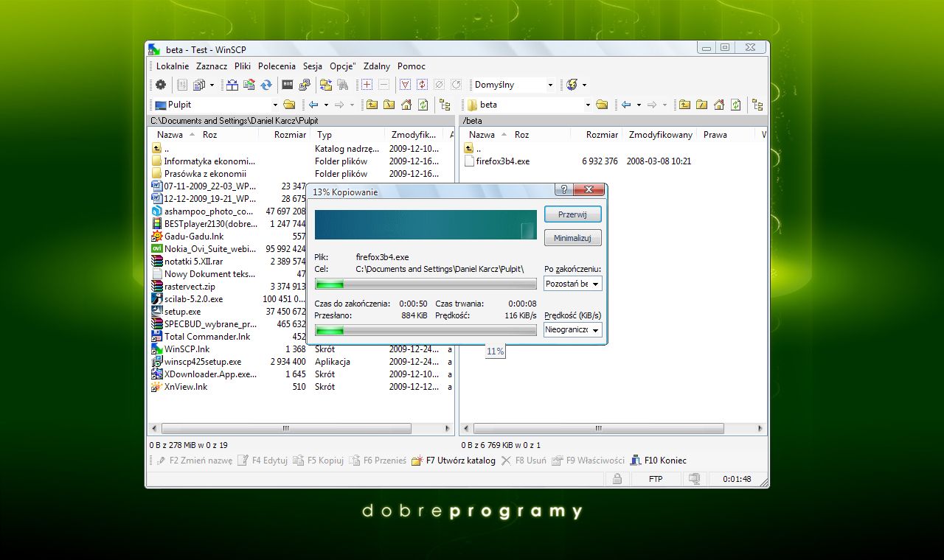The image size is (944, 560).
Task: Click F7 Utwórz katalog
Action: (x=454, y=461)
